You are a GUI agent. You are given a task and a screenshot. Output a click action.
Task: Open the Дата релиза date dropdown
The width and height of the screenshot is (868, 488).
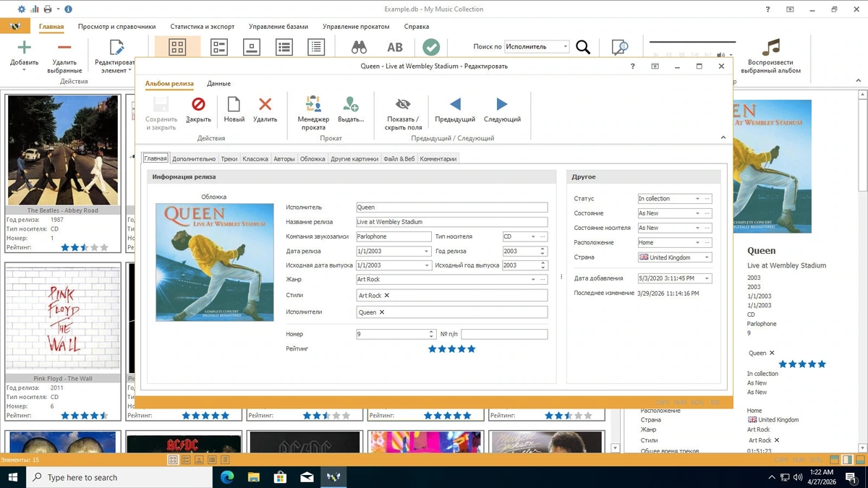click(427, 251)
